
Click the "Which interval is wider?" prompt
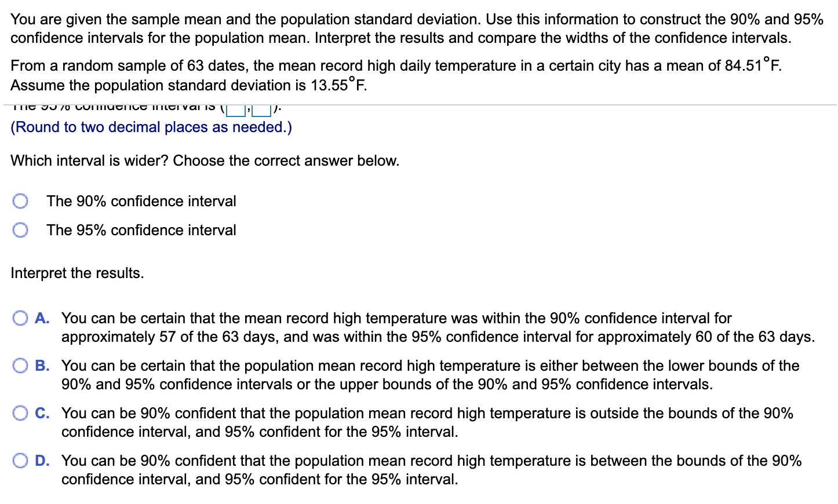coord(205,160)
